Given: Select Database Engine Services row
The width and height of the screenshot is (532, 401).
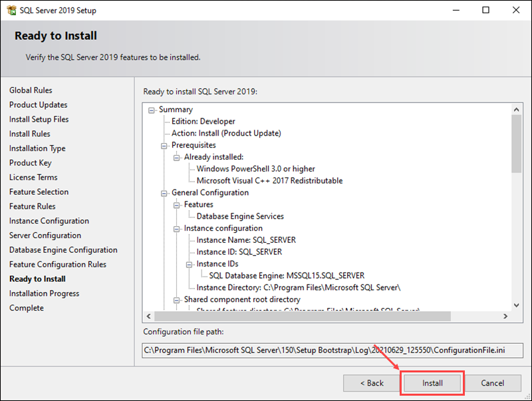Looking at the screenshot, I should [x=240, y=216].
